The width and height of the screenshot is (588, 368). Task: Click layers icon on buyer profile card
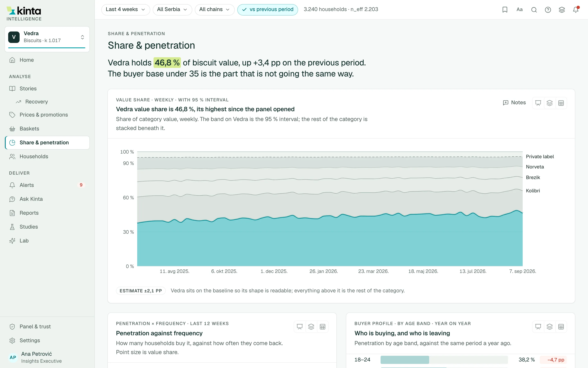(x=550, y=327)
